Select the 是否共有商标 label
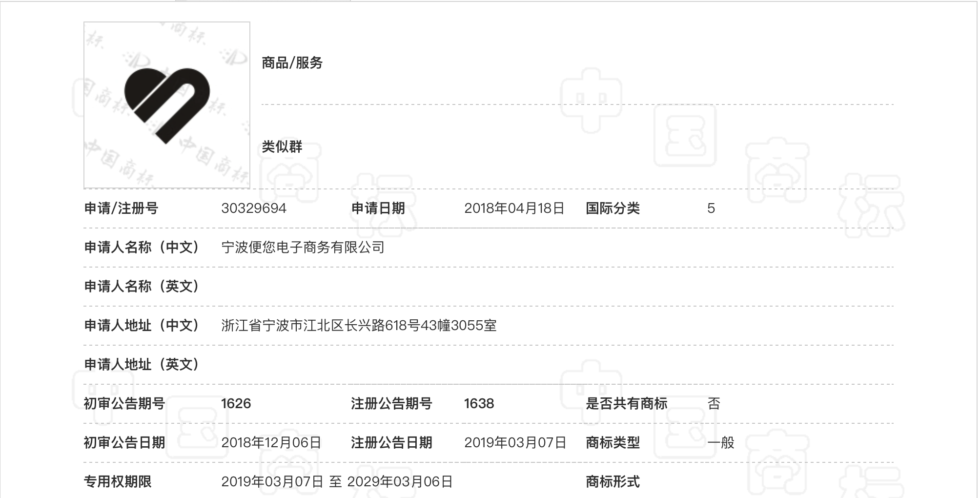The width and height of the screenshot is (980, 498). (x=626, y=404)
